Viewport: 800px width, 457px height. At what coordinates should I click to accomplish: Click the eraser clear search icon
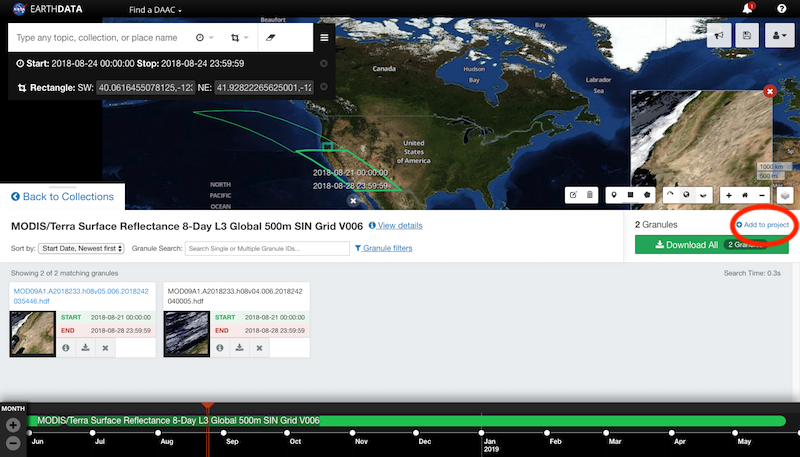[x=270, y=37]
